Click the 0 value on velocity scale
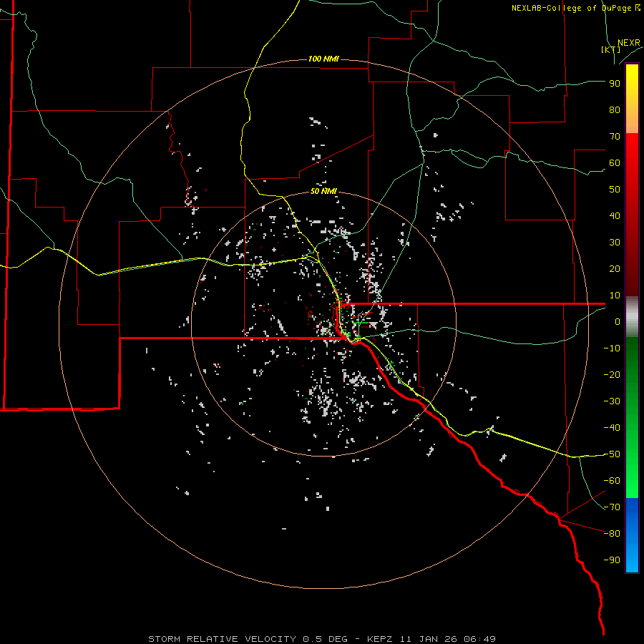644x644 pixels. [x=618, y=322]
